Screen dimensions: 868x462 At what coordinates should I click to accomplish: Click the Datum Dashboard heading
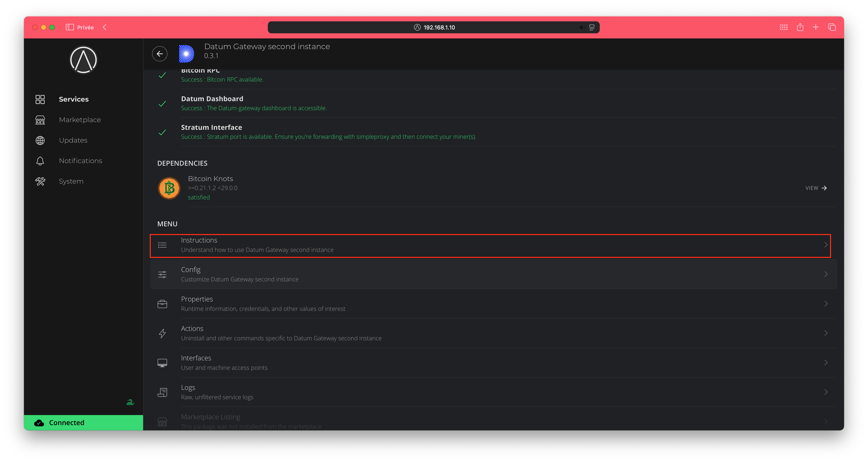pyautogui.click(x=212, y=99)
